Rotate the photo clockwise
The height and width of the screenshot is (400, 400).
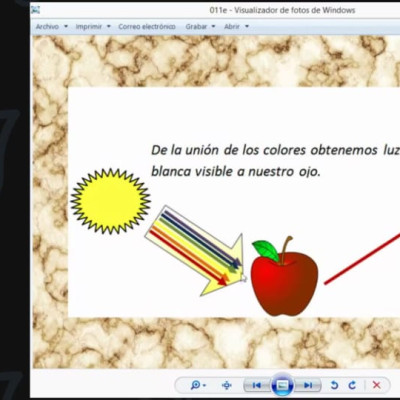[352, 385]
